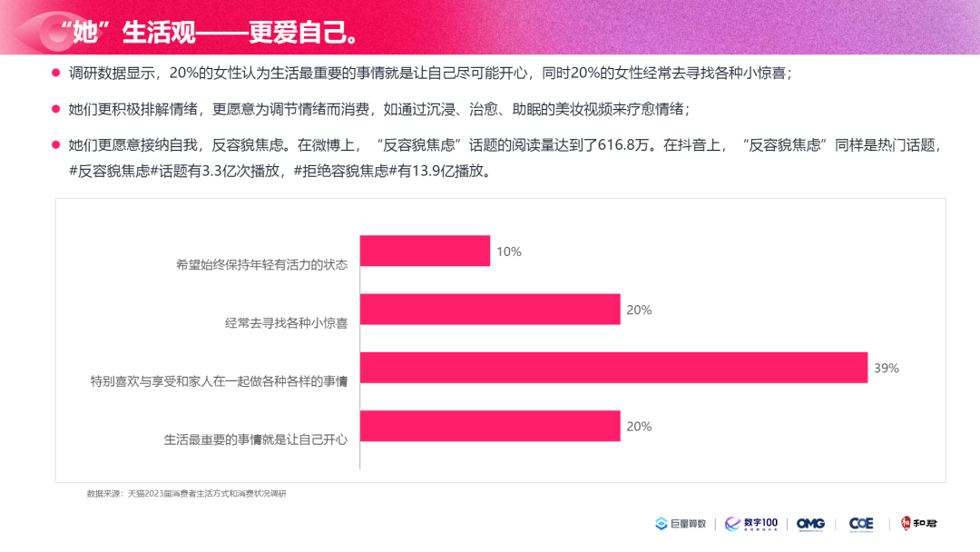Click the 和君 logo
This screenshot has width=980, height=552.
tap(918, 523)
